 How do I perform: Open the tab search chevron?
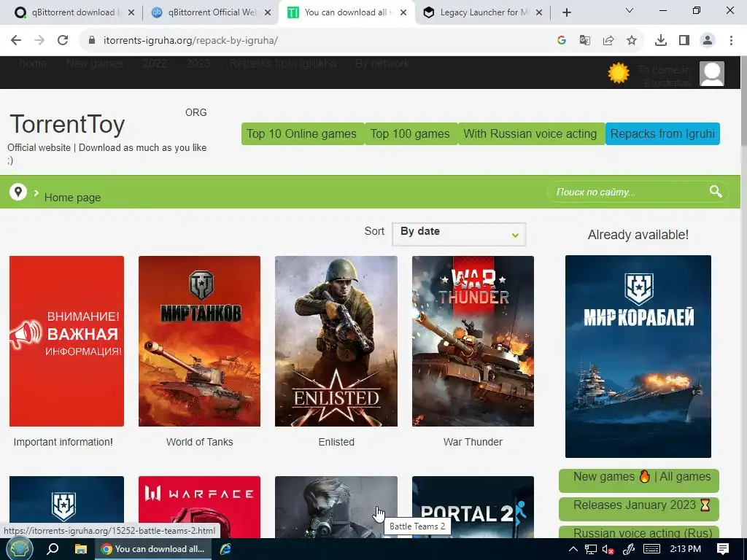pyautogui.click(x=630, y=10)
